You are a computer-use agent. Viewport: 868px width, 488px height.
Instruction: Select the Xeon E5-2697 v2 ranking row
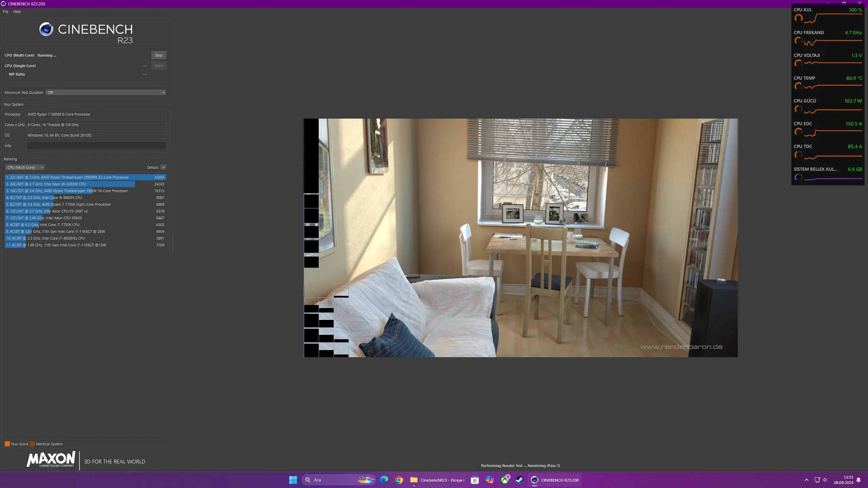(85, 211)
